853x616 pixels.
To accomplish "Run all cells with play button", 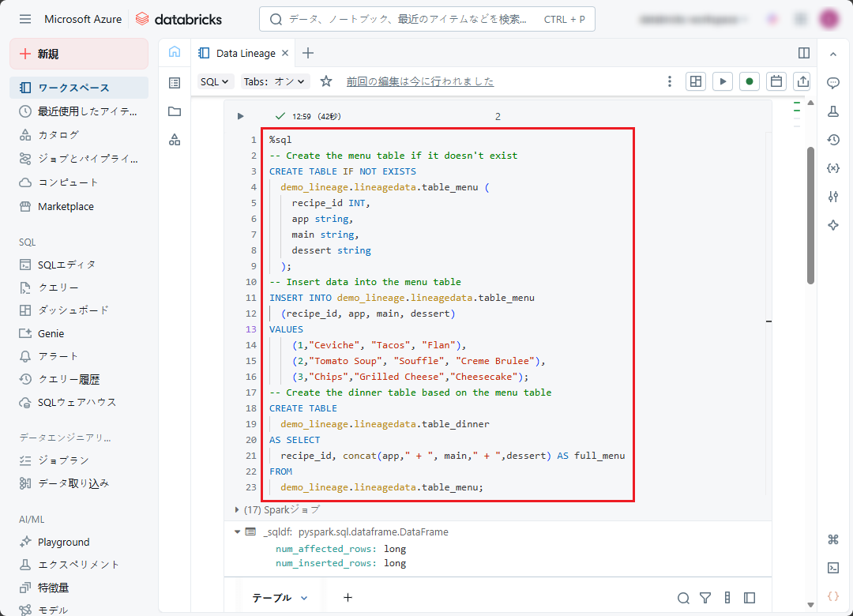I will click(722, 81).
